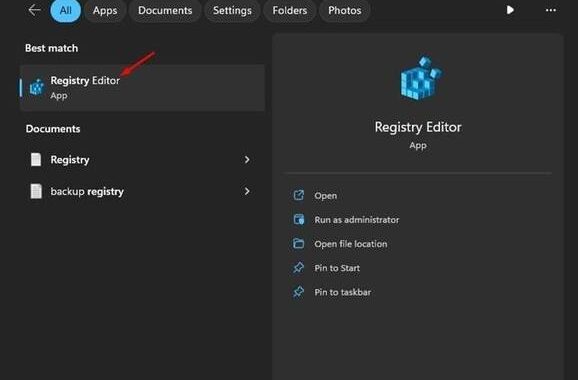The height and width of the screenshot is (380, 578).
Task: Click the Pin to taskbar pin icon
Action: coord(299,292)
